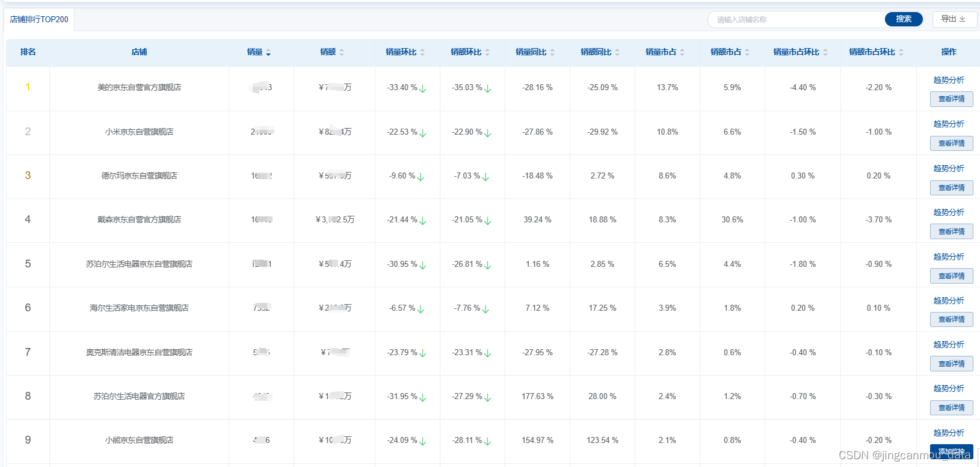Click 查看详情 for 戴森京东自营官方旗舰店
The width and height of the screenshot is (980, 467).
(952, 231)
